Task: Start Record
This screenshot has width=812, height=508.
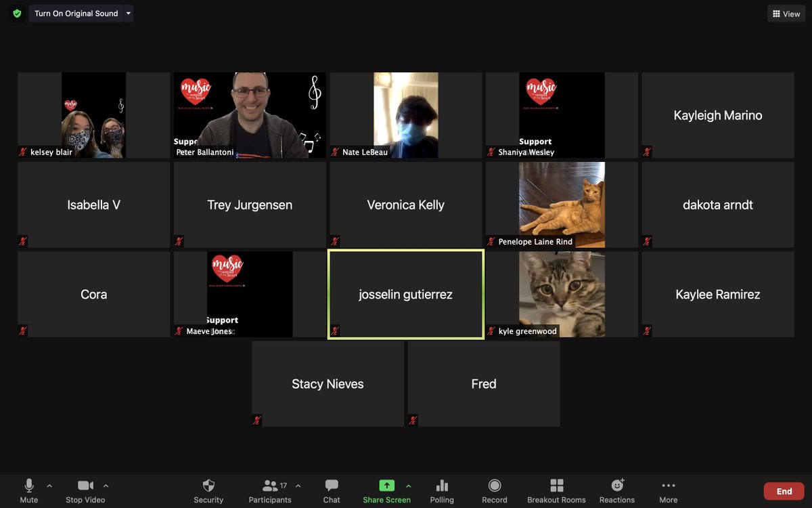Action: point(495,491)
